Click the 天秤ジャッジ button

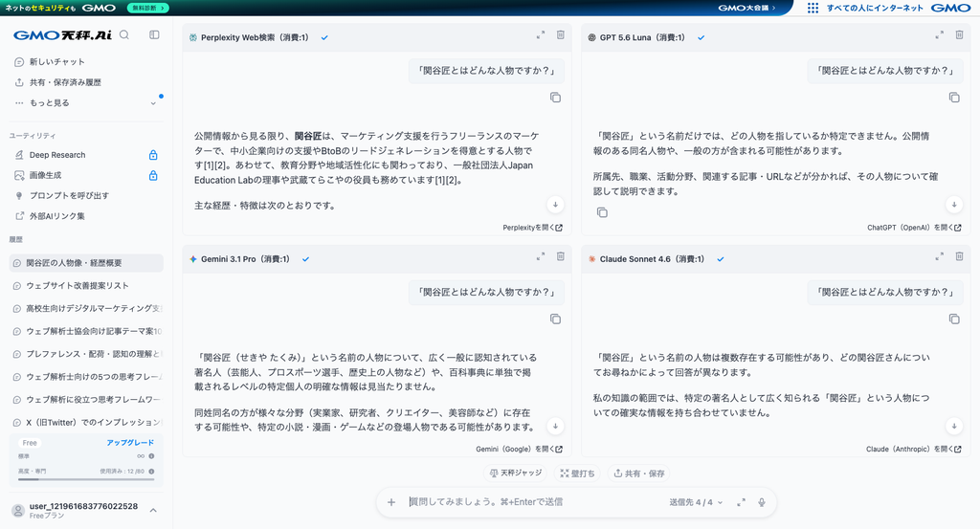(516, 474)
